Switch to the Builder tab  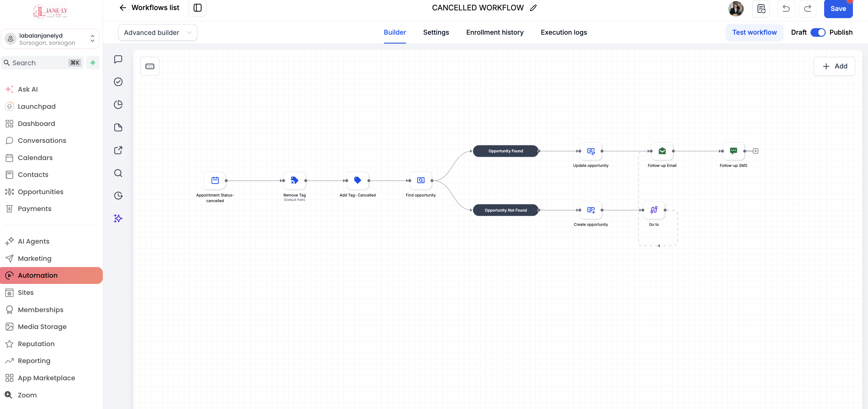point(395,32)
